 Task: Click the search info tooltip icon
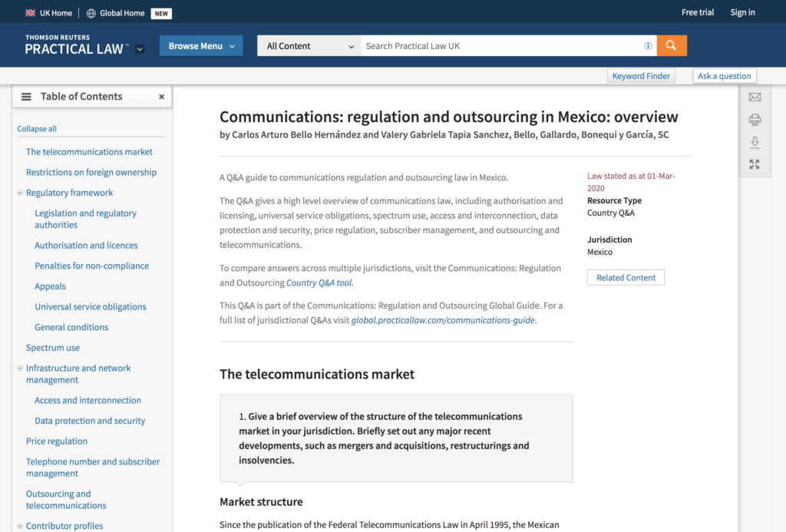point(648,46)
